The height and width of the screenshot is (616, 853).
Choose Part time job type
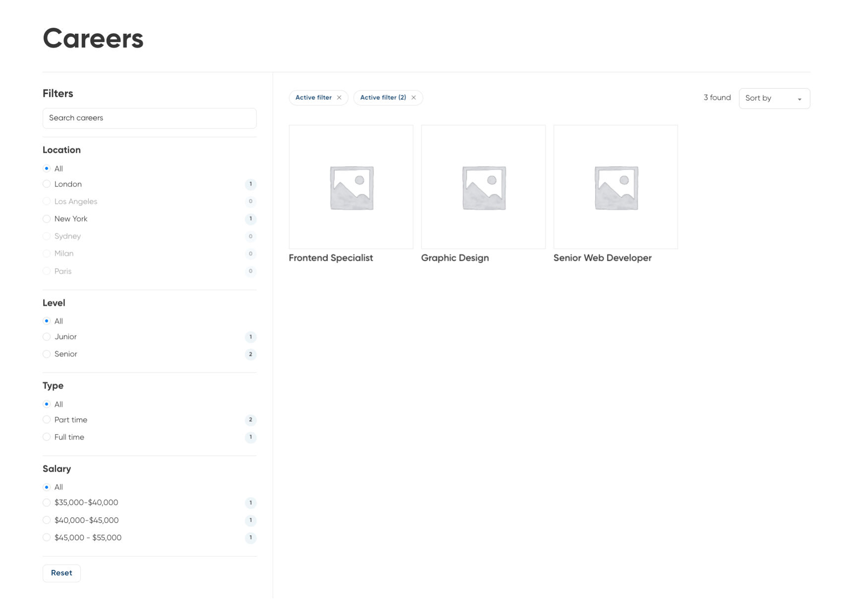pos(47,420)
